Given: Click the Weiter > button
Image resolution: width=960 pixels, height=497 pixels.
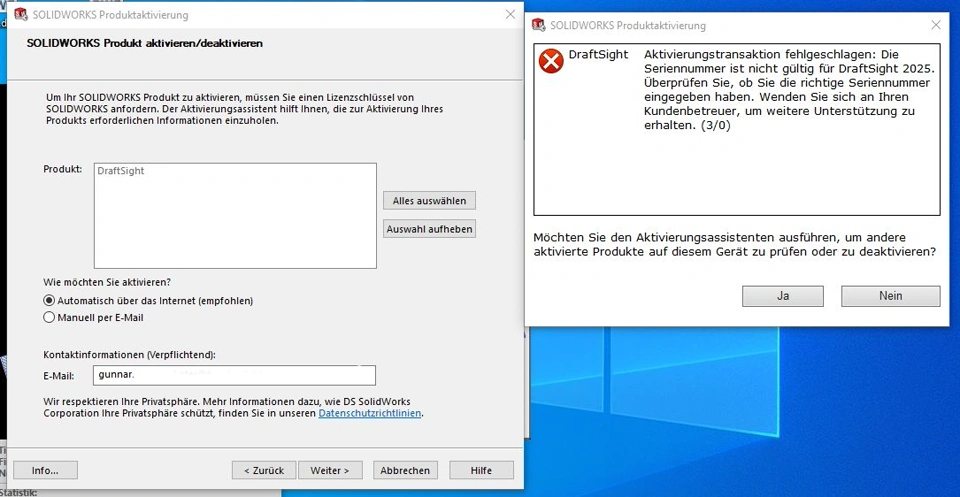Looking at the screenshot, I should coord(330,470).
